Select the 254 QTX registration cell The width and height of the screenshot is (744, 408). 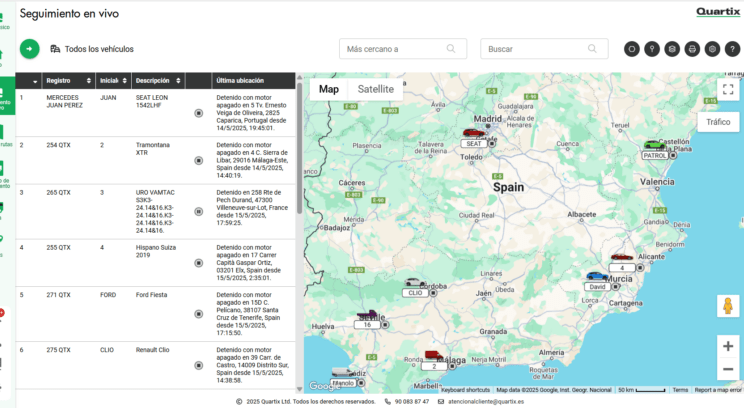pyautogui.click(x=58, y=145)
